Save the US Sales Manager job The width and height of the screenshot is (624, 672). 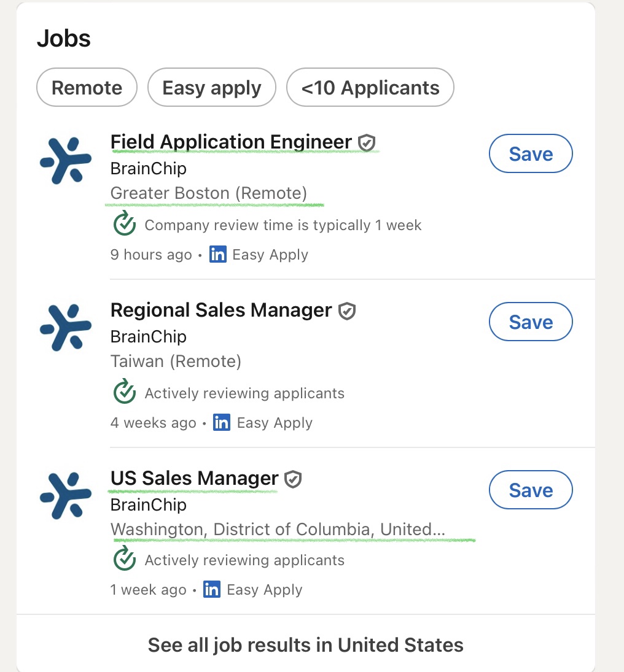click(x=531, y=490)
